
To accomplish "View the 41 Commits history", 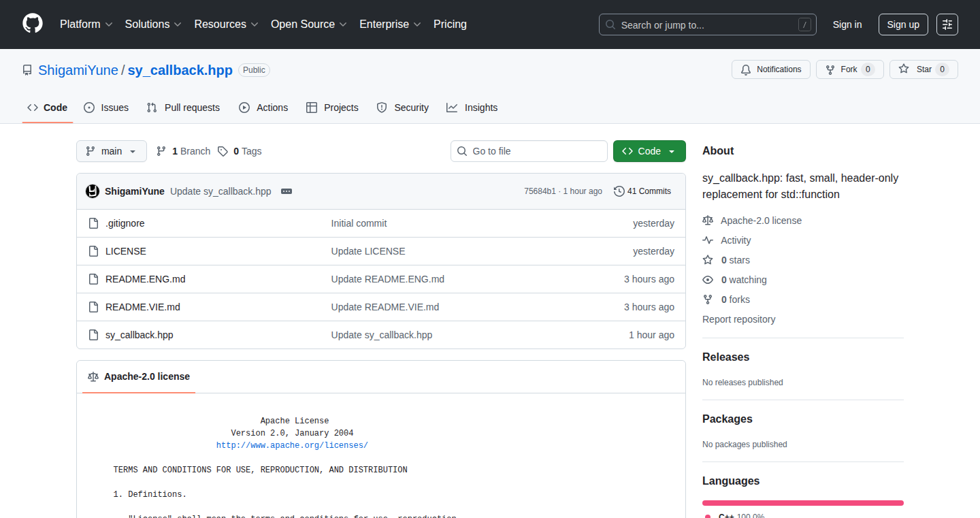I will (642, 191).
